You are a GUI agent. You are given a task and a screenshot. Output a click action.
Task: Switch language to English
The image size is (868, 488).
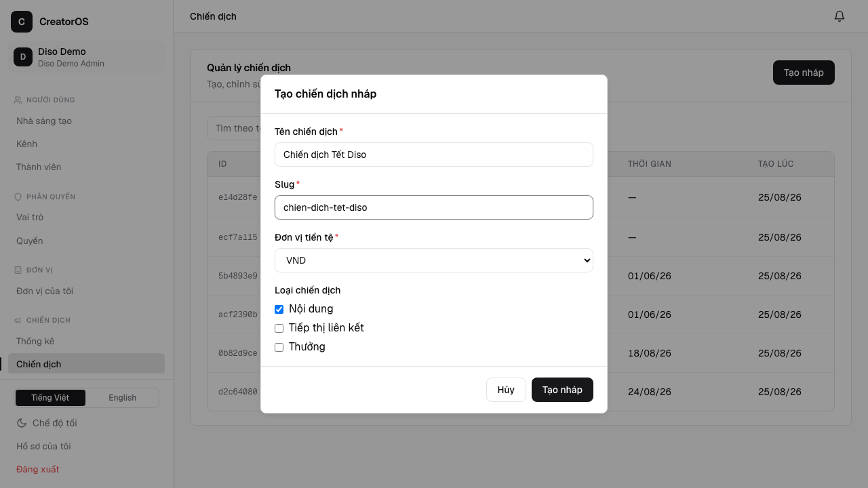123,398
